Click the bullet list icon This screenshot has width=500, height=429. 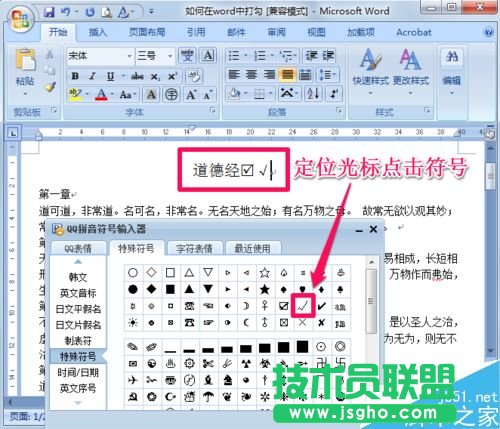tap(234, 56)
